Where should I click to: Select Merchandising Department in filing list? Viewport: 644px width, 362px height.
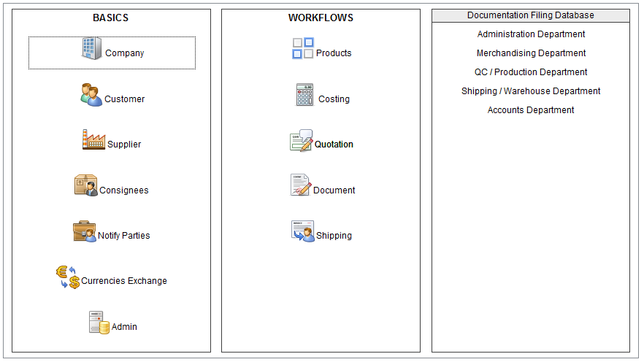(531, 53)
